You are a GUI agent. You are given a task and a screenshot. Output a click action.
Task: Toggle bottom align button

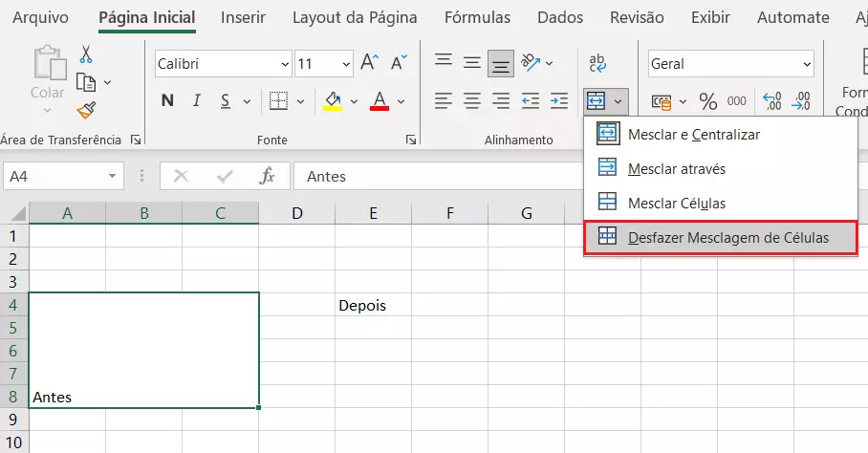point(500,63)
